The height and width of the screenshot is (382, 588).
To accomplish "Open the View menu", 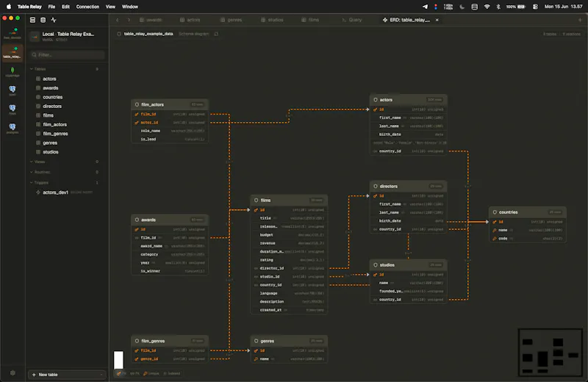I will pos(111,7).
